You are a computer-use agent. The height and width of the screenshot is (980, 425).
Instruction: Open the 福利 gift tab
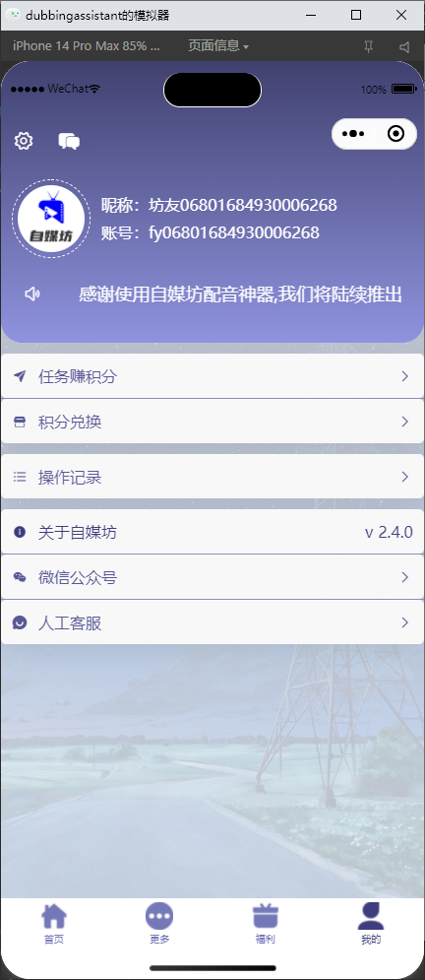click(266, 923)
